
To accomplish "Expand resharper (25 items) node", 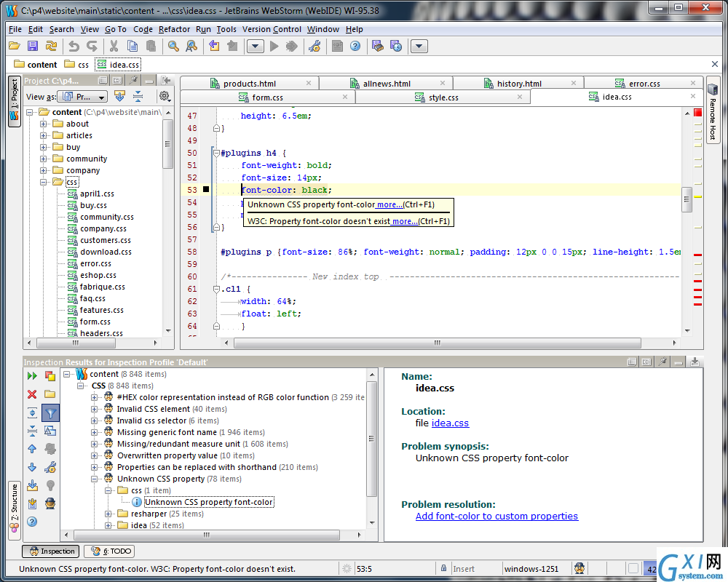I will (108, 514).
